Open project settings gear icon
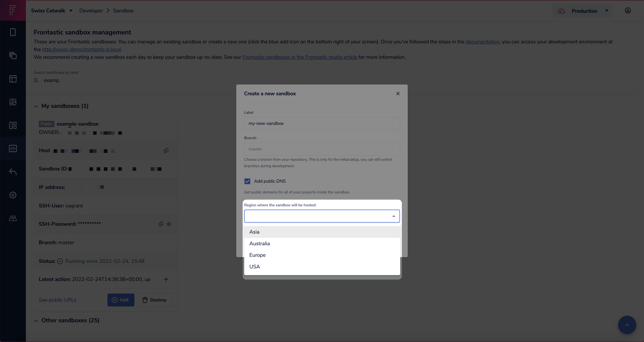The height and width of the screenshot is (342, 644). pos(13,195)
